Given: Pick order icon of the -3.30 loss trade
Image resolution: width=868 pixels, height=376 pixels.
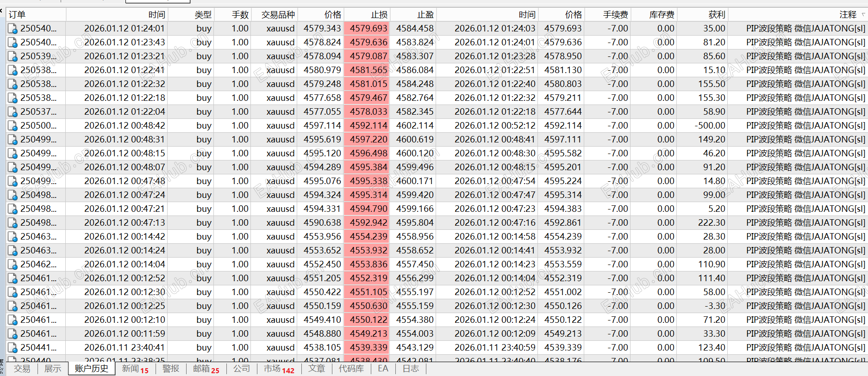Looking at the screenshot, I should pos(12,306).
